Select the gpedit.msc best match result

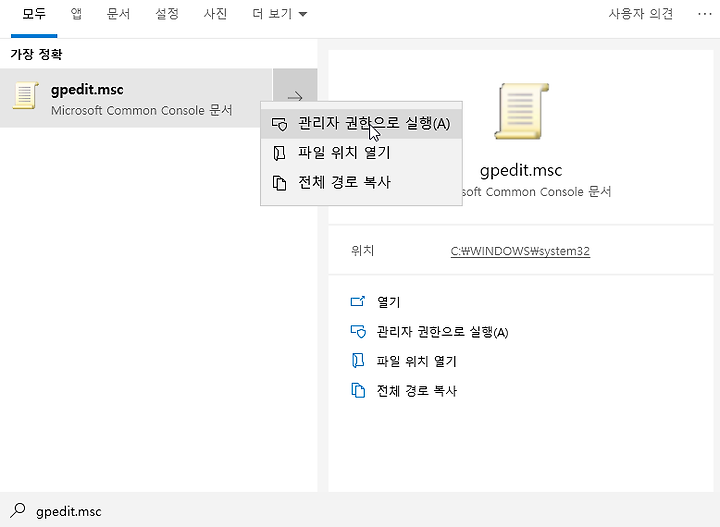(x=136, y=98)
